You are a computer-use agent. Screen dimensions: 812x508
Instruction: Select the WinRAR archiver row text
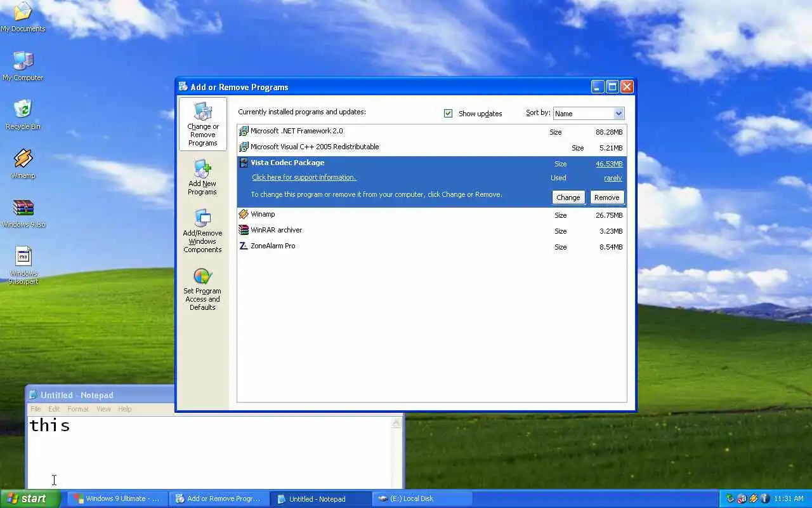pyautogui.click(x=276, y=230)
